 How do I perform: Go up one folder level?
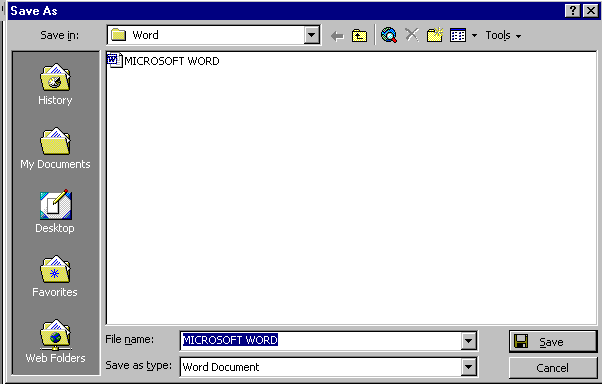click(x=359, y=36)
